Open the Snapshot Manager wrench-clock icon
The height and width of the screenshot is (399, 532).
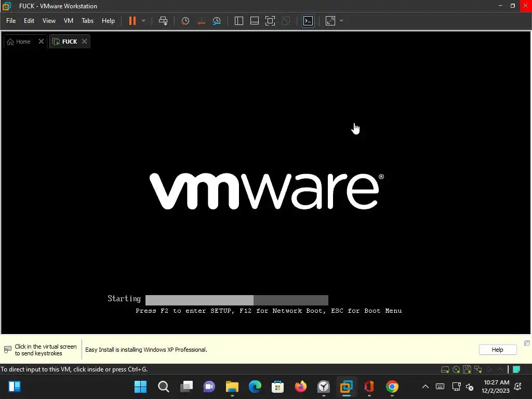tap(217, 21)
